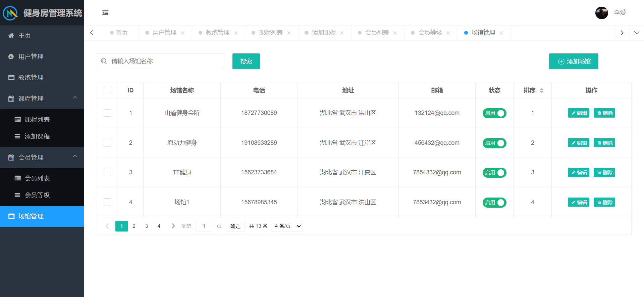Go to page 2
The width and height of the screenshot is (644, 297).
click(x=134, y=226)
